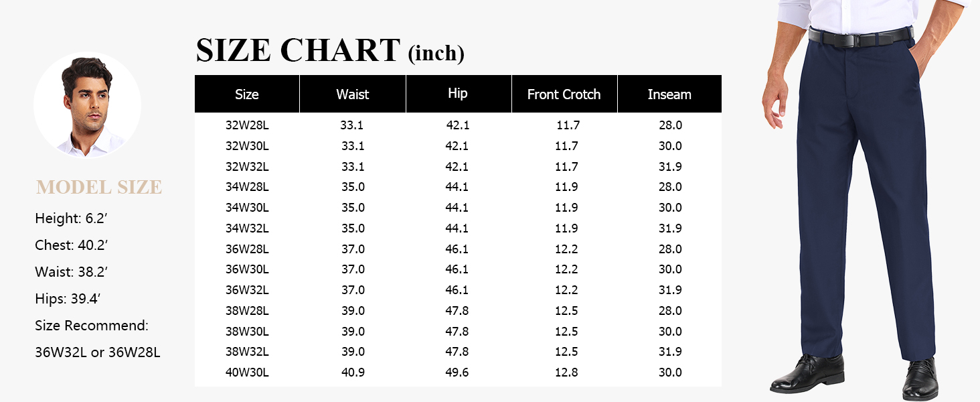Click the 49.6 hip value
Image resolution: width=980 pixels, height=402 pixels.
457,373
